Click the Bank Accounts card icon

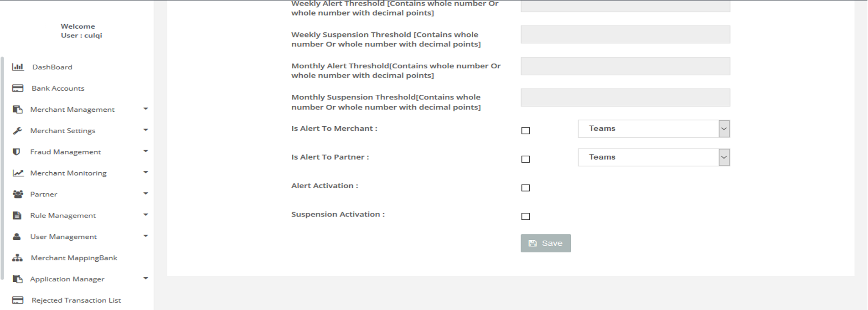(18, 88)
